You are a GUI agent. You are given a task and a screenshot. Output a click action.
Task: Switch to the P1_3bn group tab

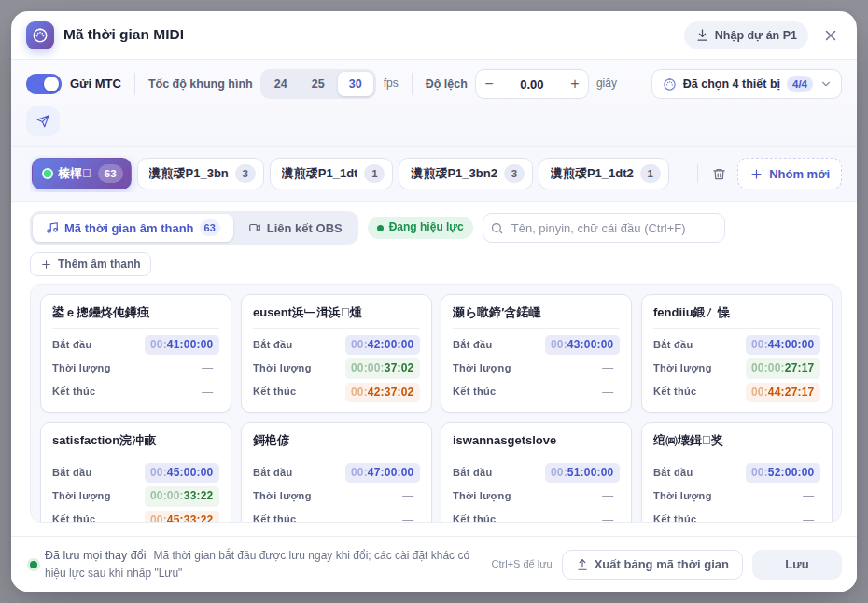coord(201,174)
